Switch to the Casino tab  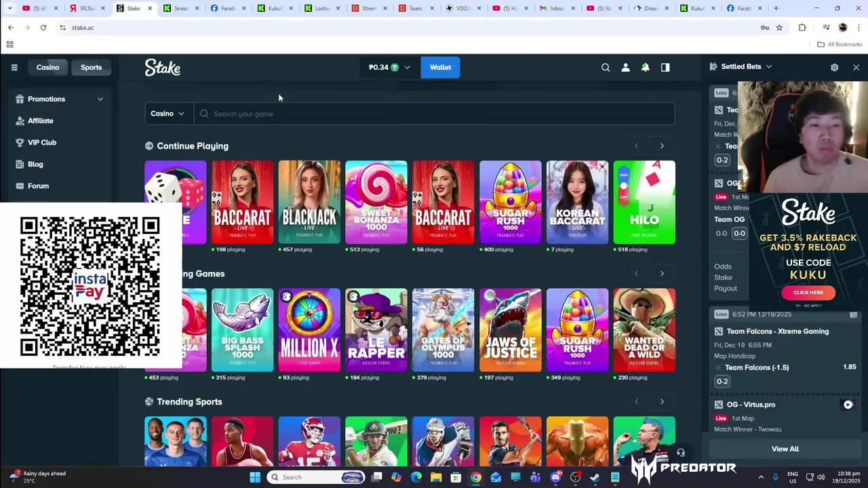(x=47, y=67)
